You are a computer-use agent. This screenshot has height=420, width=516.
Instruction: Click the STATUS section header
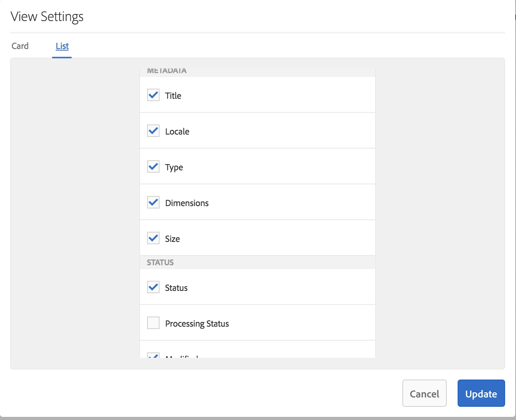coord(160,262)
